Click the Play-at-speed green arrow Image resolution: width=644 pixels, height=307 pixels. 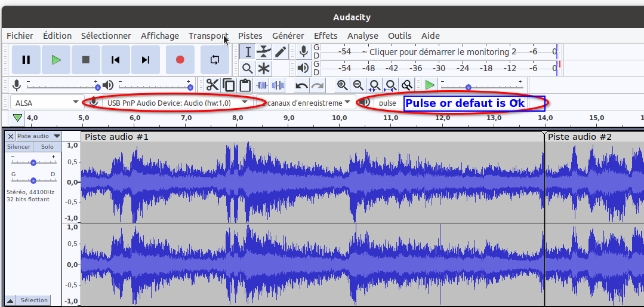(x=430, y=85)
